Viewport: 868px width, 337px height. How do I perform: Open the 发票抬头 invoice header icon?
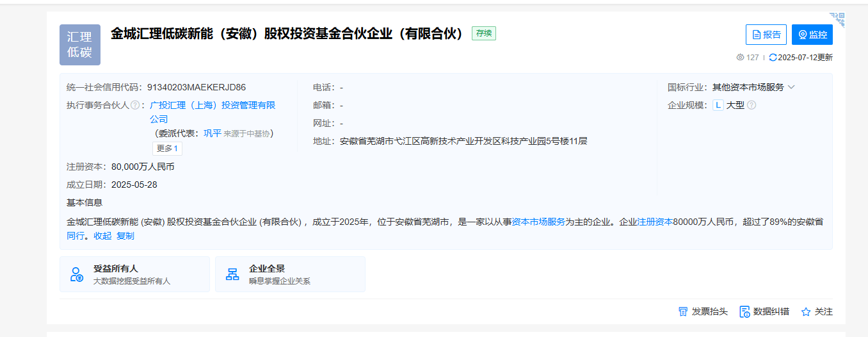(683, 312)
